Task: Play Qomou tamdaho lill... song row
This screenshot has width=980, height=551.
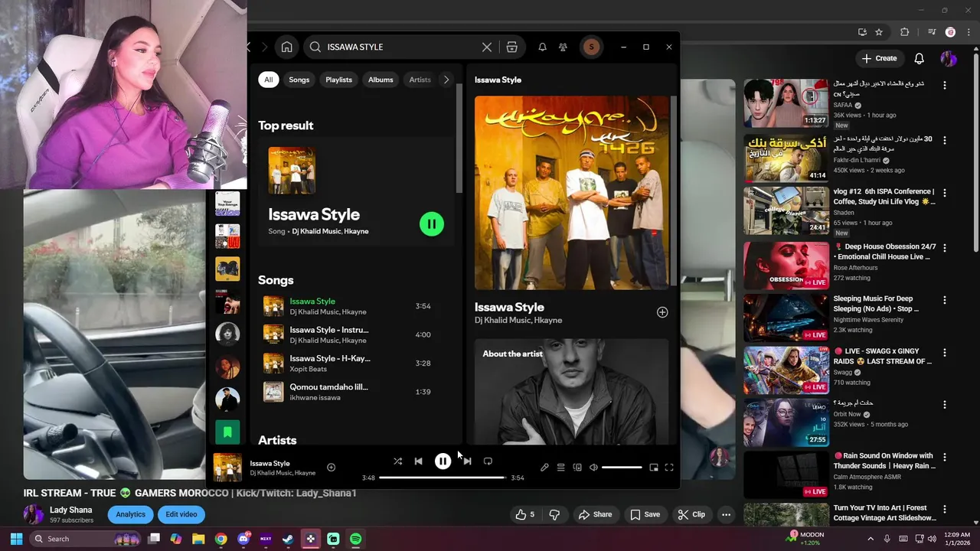Action: point(356,392)
